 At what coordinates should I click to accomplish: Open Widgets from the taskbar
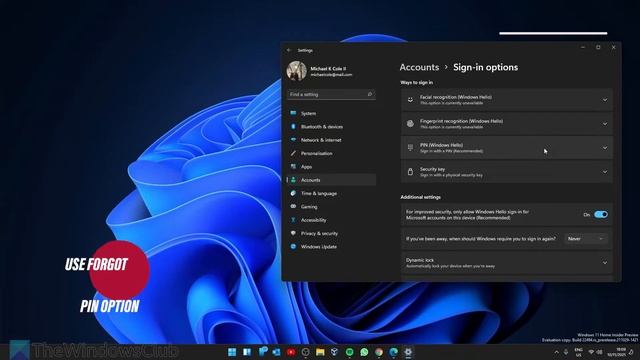tap(247, 352)
